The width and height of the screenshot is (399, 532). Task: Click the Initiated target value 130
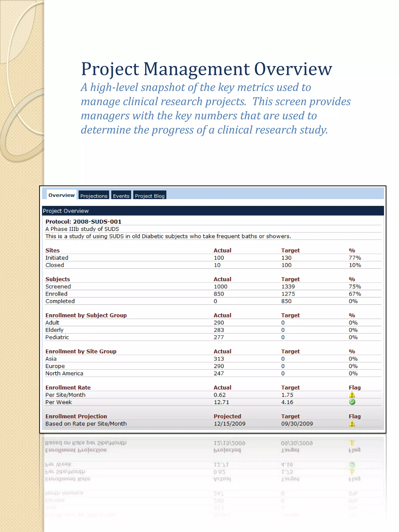(286, 258)
